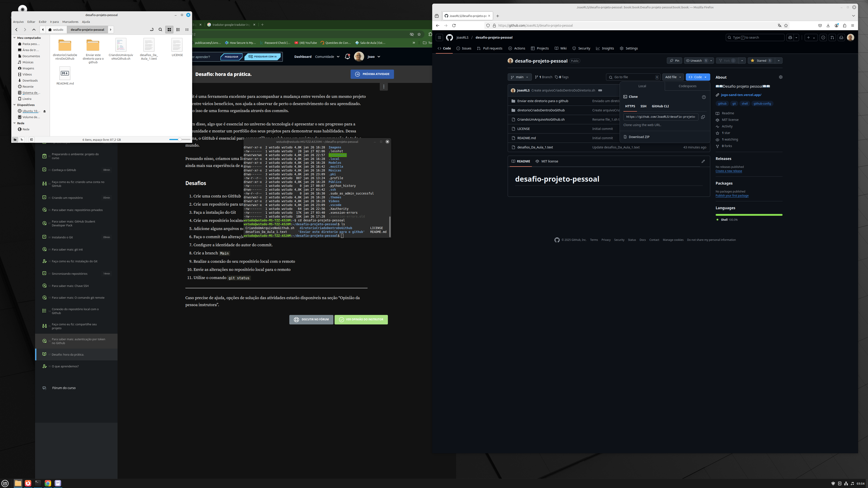Select README.md file in file manager
Screen dimensions: 868x488
[x=65, y=76]
